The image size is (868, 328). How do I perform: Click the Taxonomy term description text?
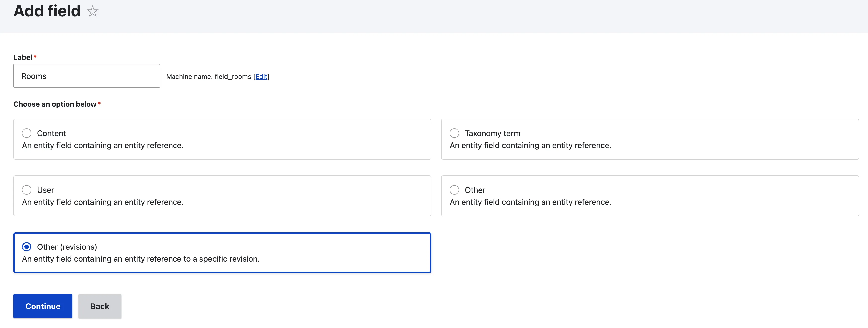pos(530,145)
